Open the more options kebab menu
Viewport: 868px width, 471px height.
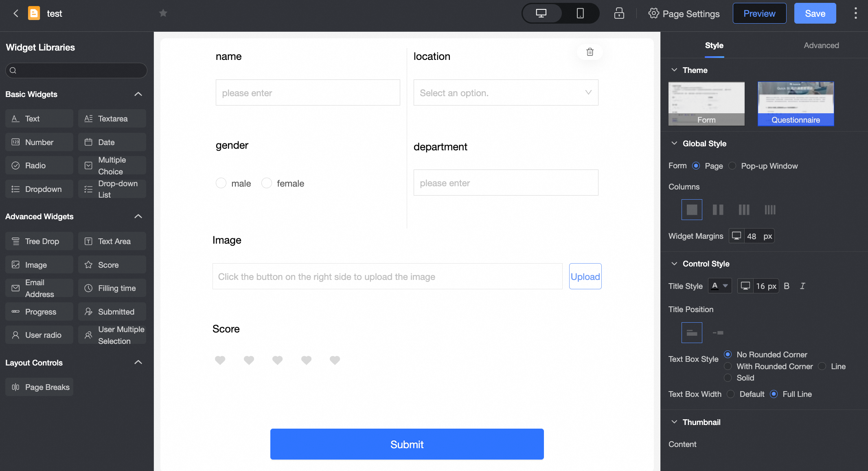(855, 13)
